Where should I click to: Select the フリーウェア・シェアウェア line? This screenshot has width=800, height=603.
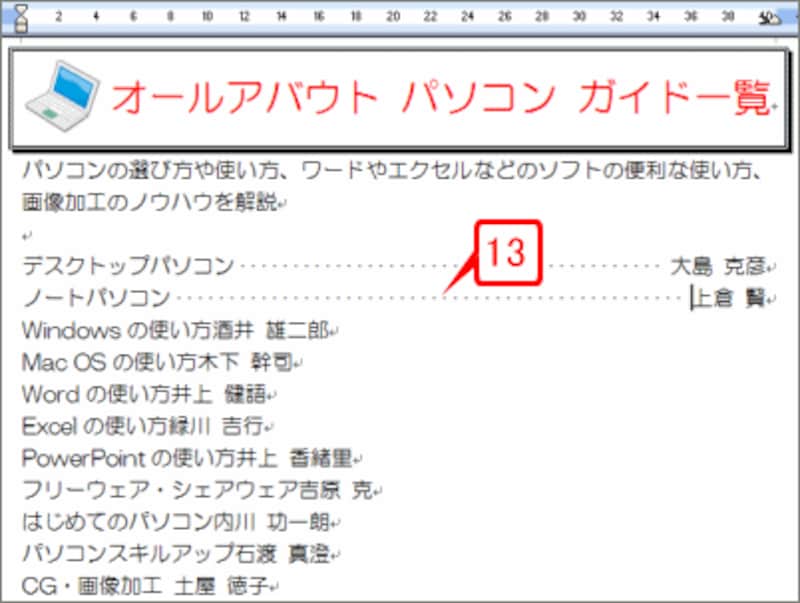[x=170, y=483]
